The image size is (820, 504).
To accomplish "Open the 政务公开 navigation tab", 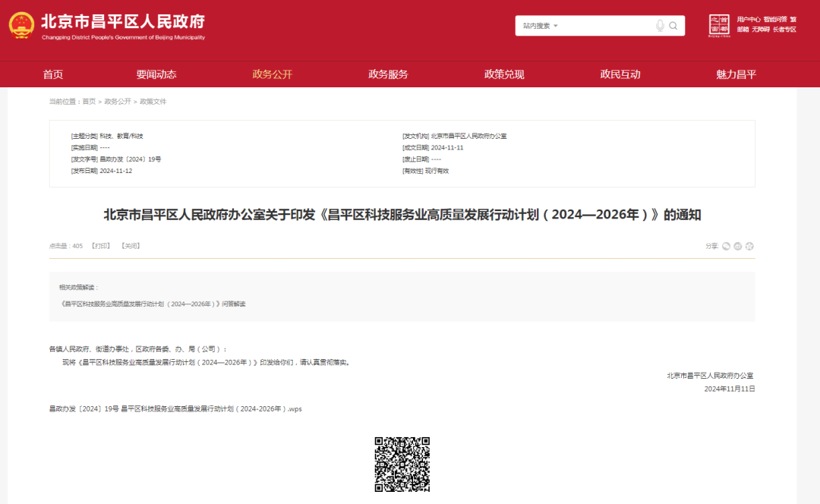I will click(x=272, y=74).
